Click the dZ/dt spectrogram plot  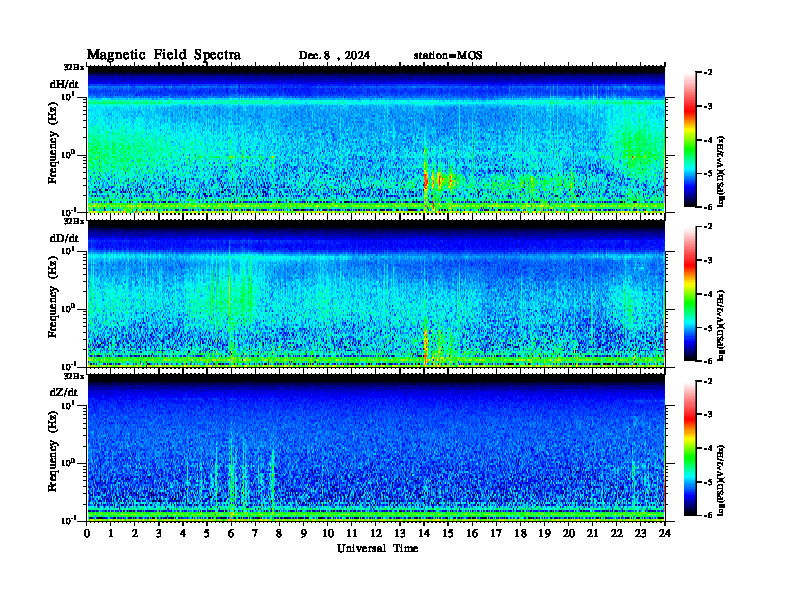point(376,448)
